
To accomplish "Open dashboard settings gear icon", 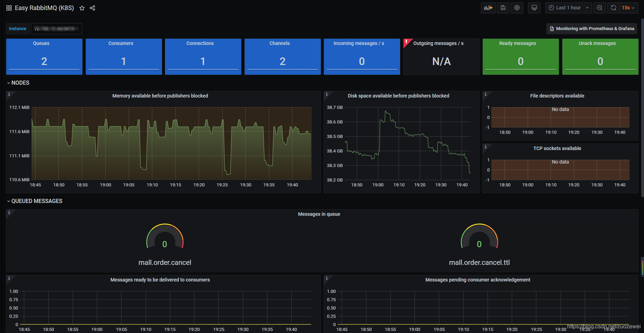I will (517, 8).
